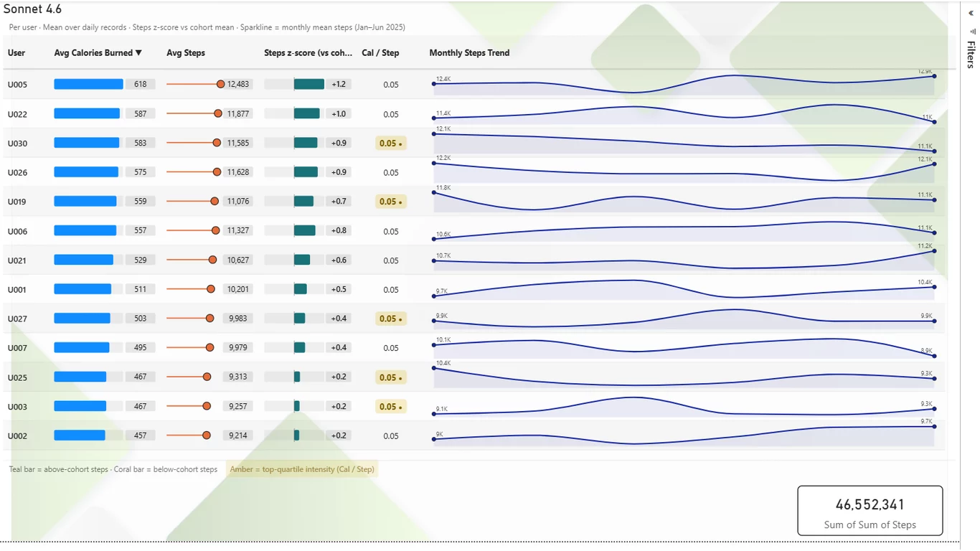
Task: Select the 46,552,341 Sum of Steps card
Action: point(870,511)
